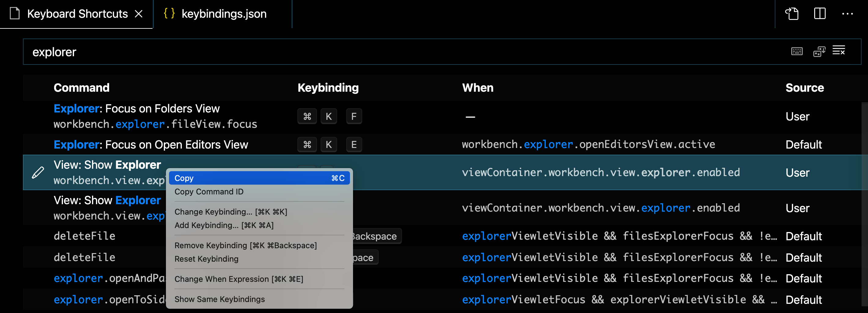This screenshot has height=313, width=868.
Task: Open the More Actions ellipsis menu
Action: click(847, 14)
